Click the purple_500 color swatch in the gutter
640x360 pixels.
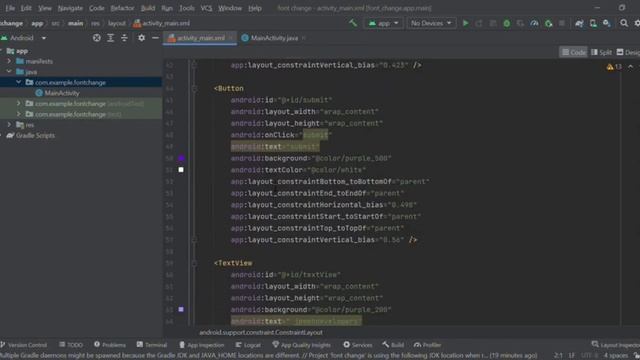(x=181, y=158)
